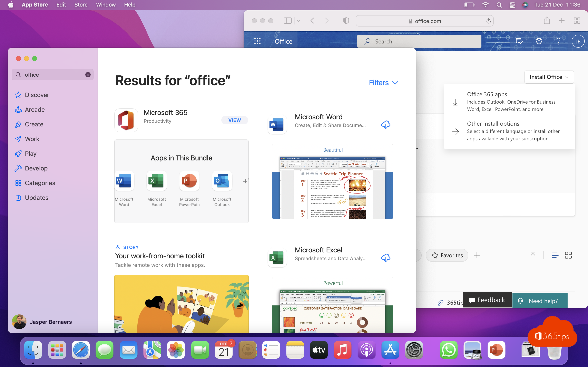Click the Microsoft Word download cloud icon
This screenshot has width=588, height=367.
click(386, 124)
